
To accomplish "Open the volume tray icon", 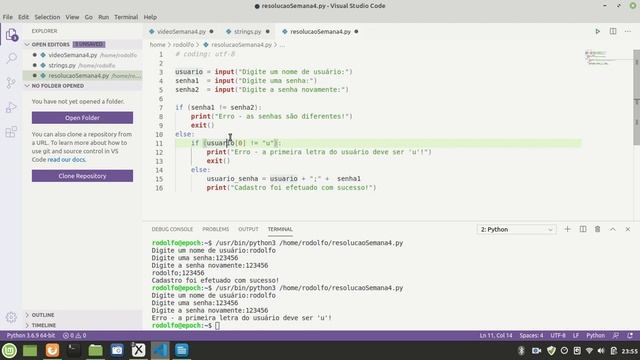I will click(x=601, y=351).
